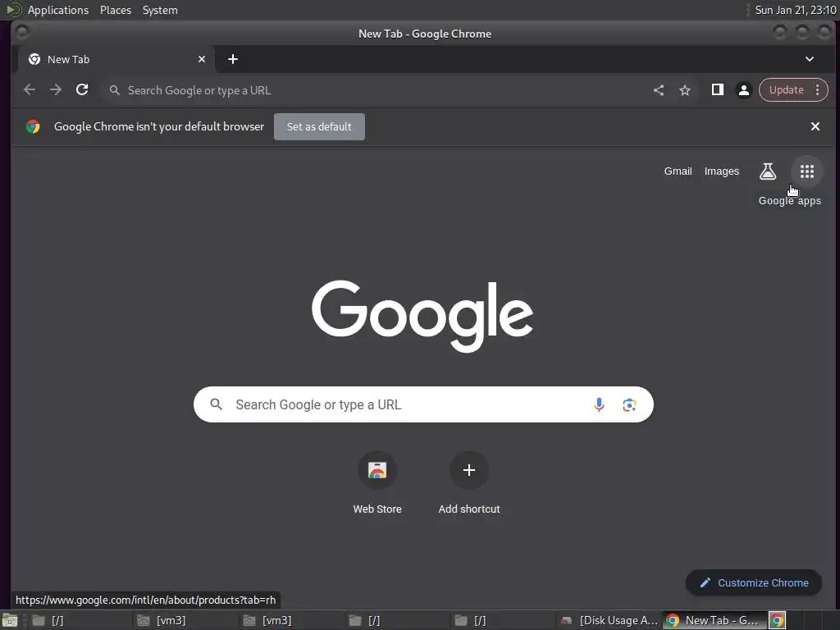
Task: Open the Applications menu
Action: 58,10
